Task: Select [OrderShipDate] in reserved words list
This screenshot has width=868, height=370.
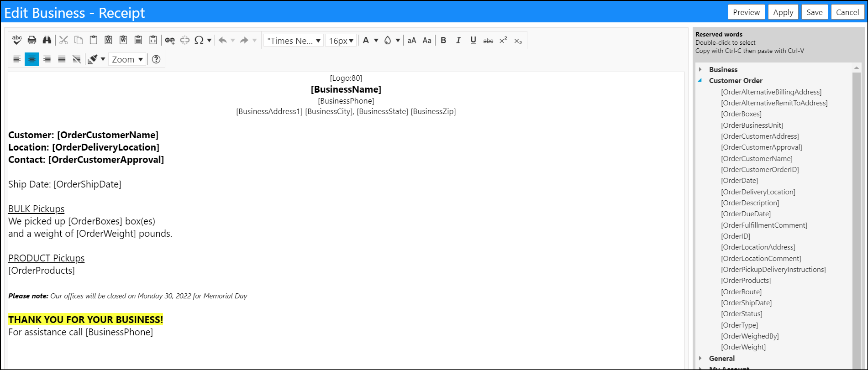Action: click(x=746, y=302)
